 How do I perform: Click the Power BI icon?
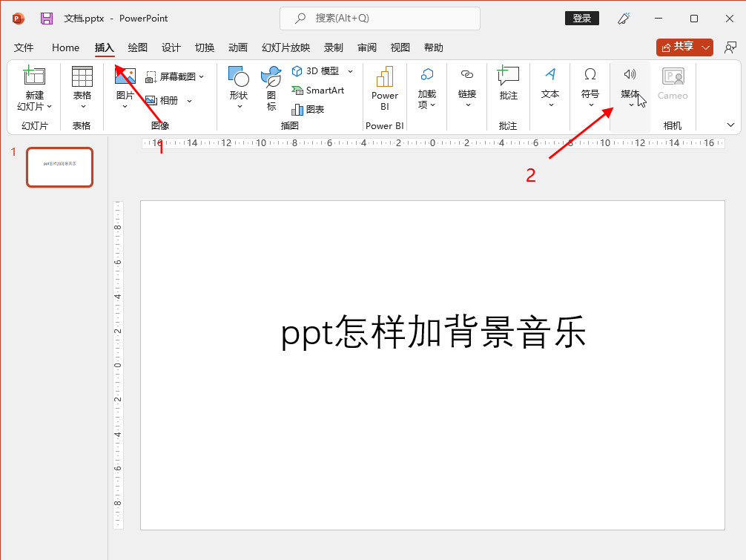(384, 77)
